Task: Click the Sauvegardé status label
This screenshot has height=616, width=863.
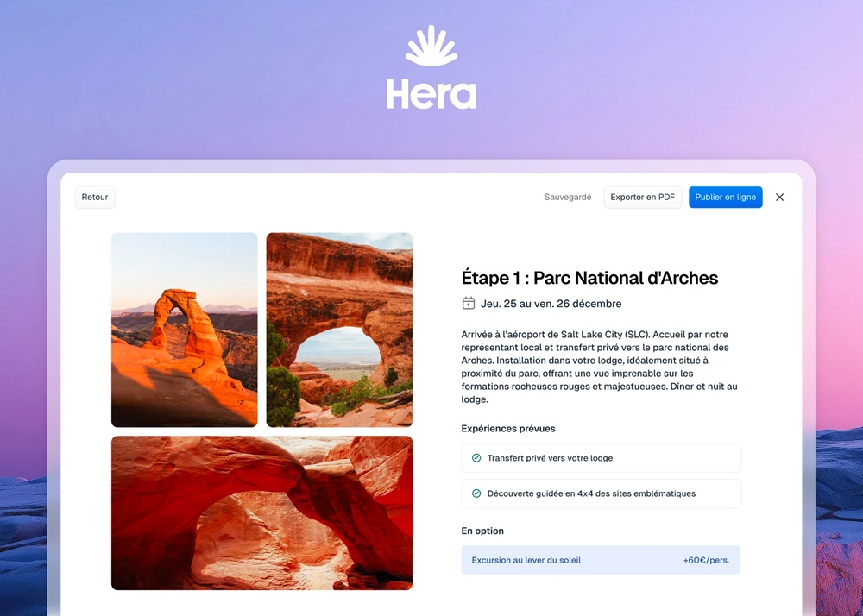Action: coord(568,197)
